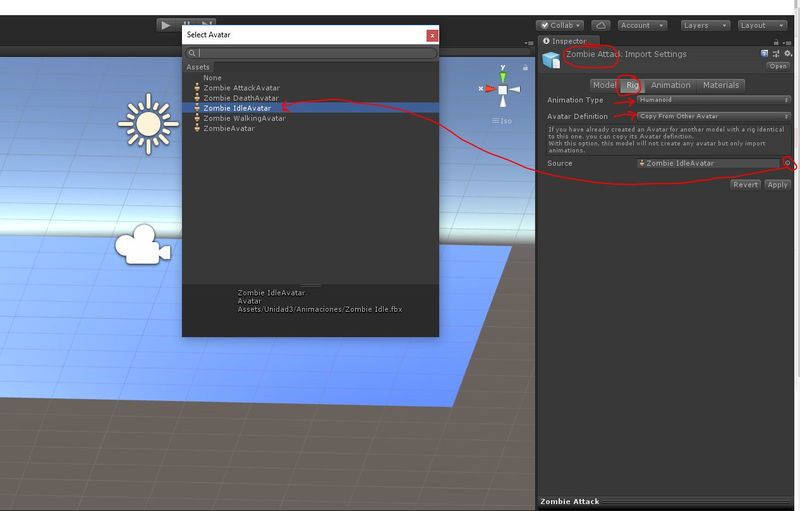
Task: Click the cloud services icon
Action: (601, 25)
